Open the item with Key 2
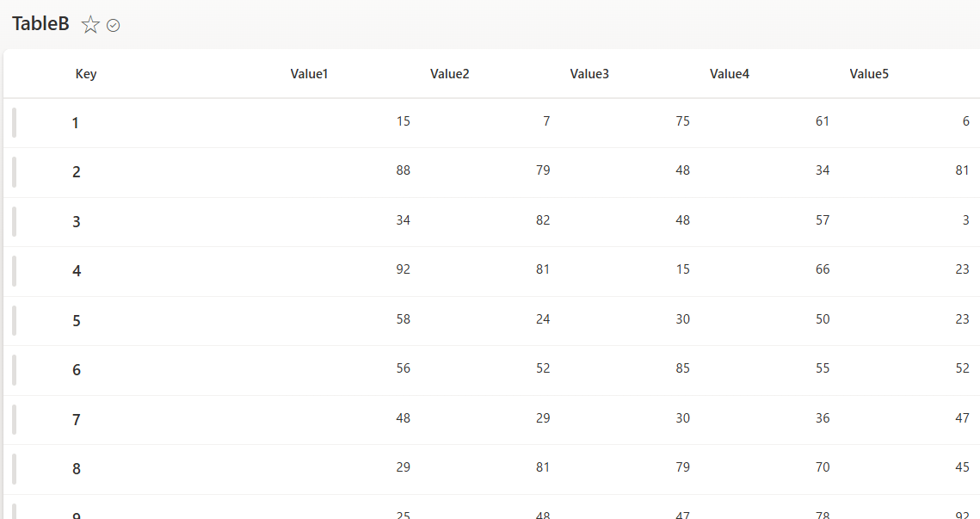 coord(77,172)
